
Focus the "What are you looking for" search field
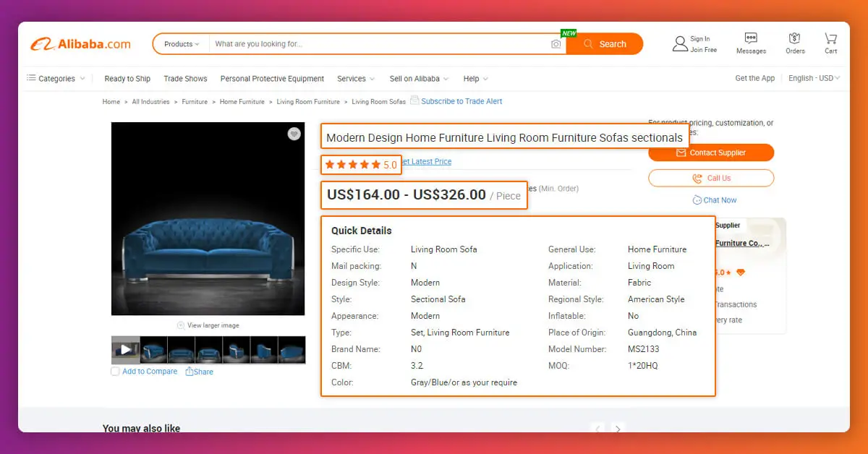click(380, 44)
